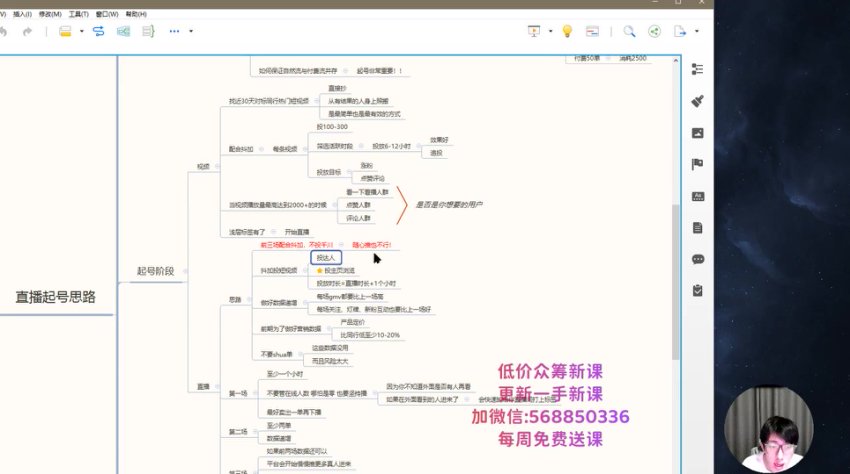Click the Share icon in toolbar
Image resolution: width=850 pixels, height=474 pixels.
(x=655, y=31)
